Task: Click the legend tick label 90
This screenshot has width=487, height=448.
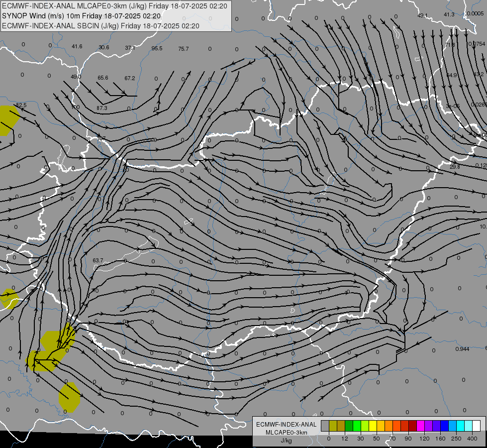Action: click(x=408, y=439)
